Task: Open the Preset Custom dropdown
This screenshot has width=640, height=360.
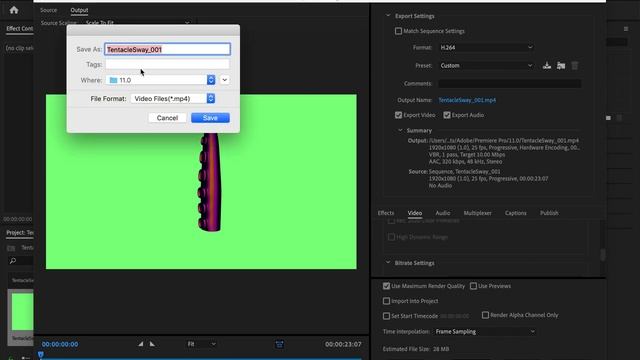Action: [486, 65]
